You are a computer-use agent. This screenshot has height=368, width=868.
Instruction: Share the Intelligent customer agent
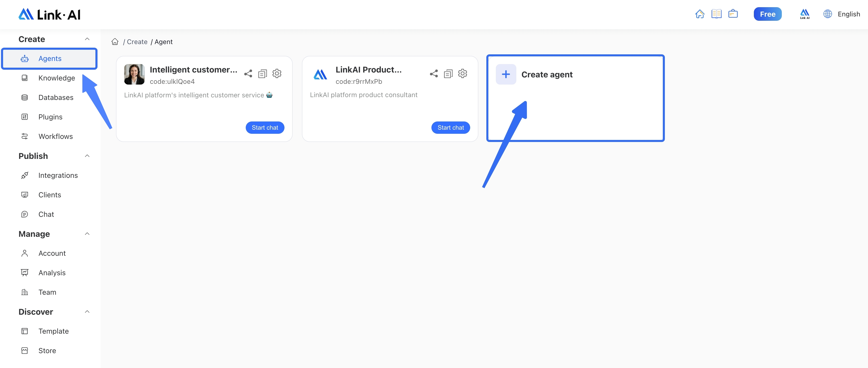tap(248, 73)
